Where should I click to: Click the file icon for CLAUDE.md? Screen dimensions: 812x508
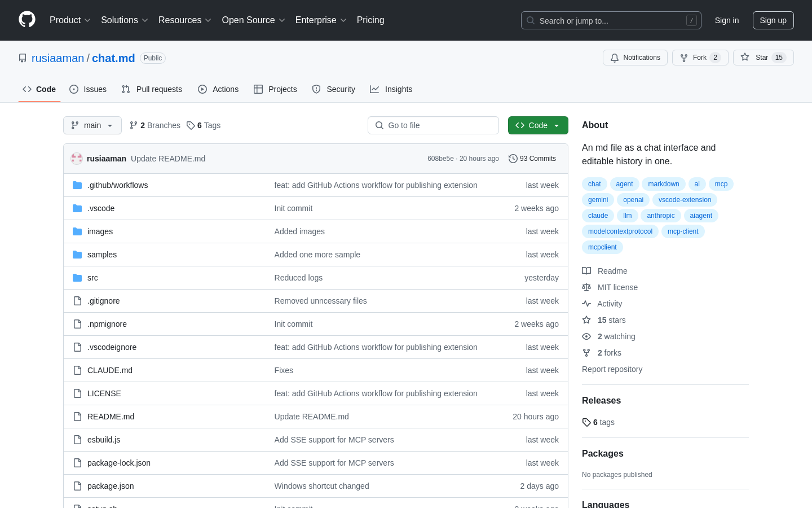click(x=77, y=370)
